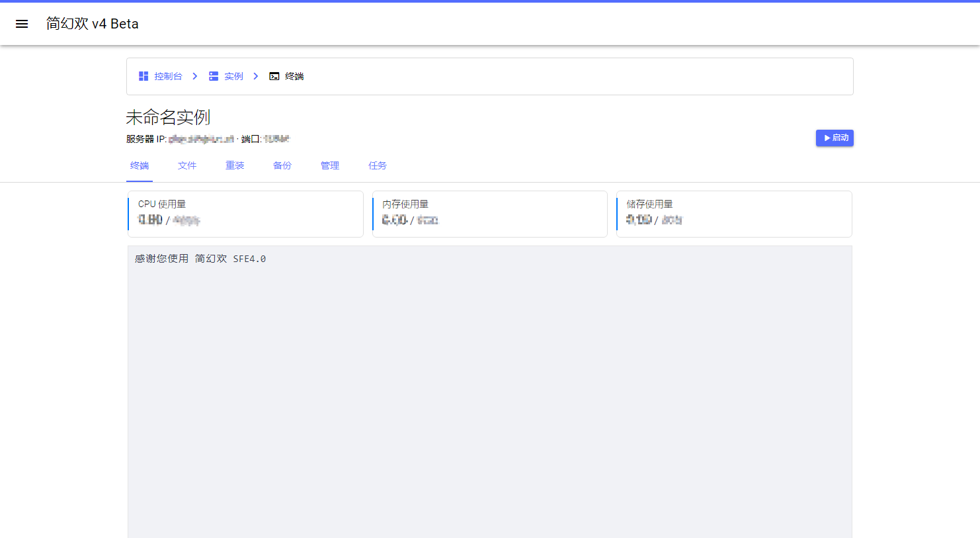This screenshot has width=980, height=538.
Task: Click the CPU 使用量 card
Action: click(245, 214)
